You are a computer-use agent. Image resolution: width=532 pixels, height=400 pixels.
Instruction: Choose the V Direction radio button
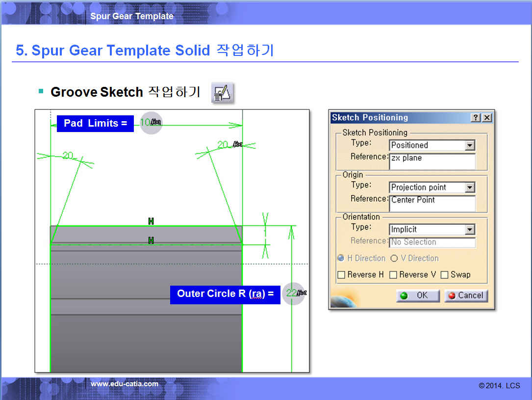pos(394,258)
